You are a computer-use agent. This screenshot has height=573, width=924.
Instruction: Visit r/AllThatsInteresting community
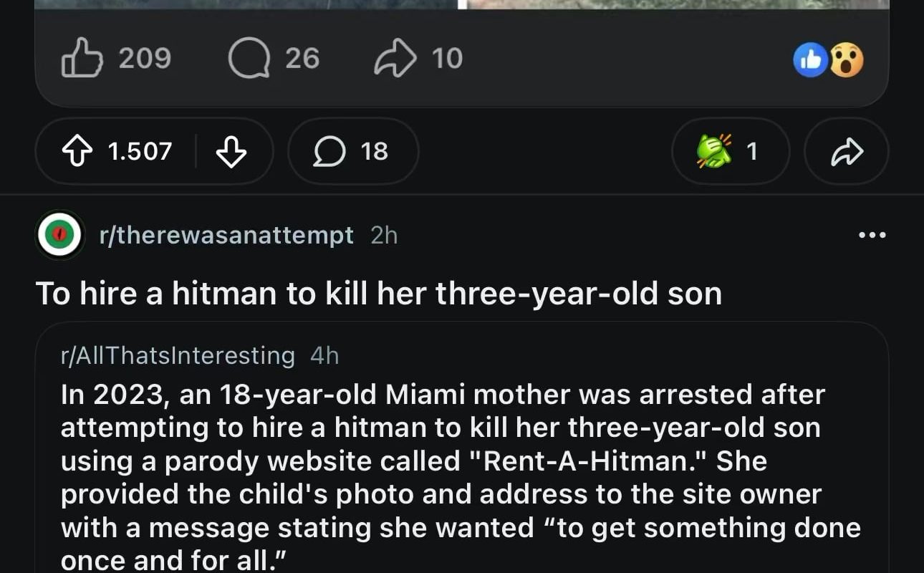[178, 355]
